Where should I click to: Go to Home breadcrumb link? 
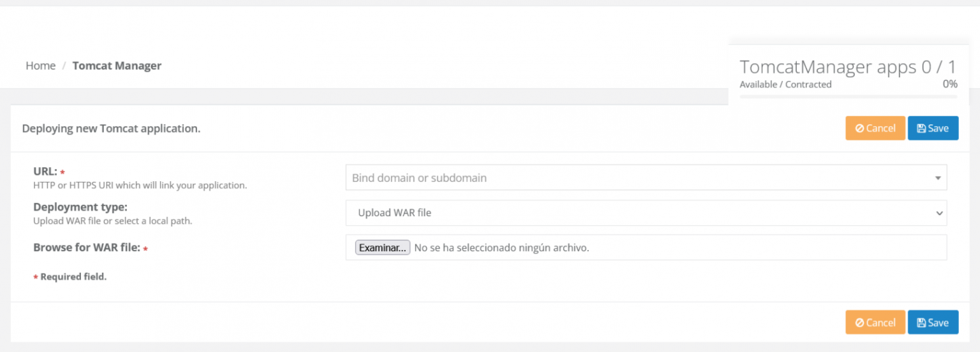click(40, 66)
